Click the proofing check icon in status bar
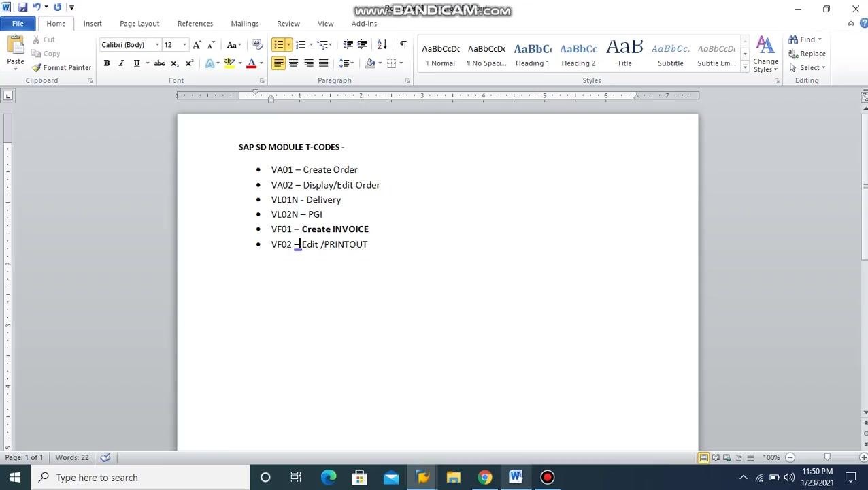 click(105, 457)
